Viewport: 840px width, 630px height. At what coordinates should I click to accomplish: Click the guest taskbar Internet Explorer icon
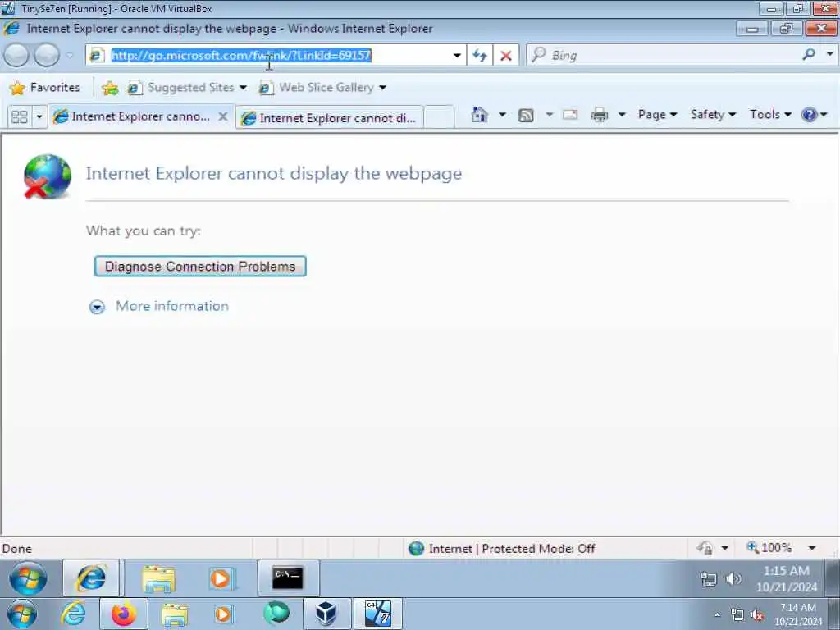91,578
